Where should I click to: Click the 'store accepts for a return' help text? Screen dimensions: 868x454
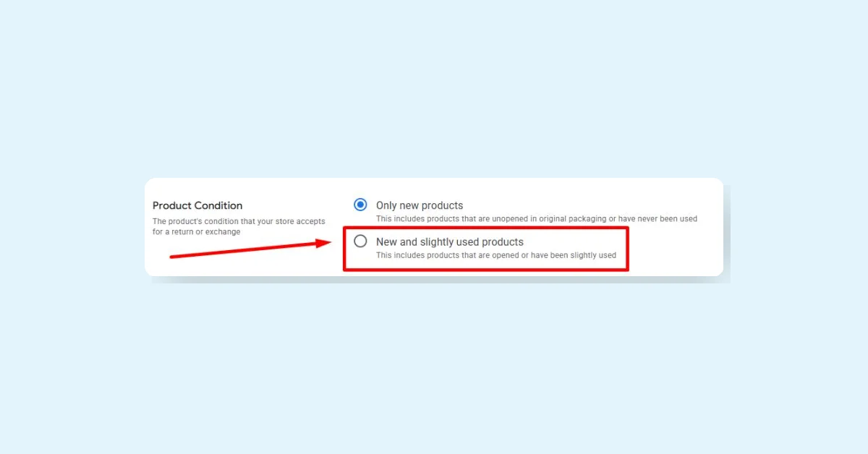pos(239,226)
